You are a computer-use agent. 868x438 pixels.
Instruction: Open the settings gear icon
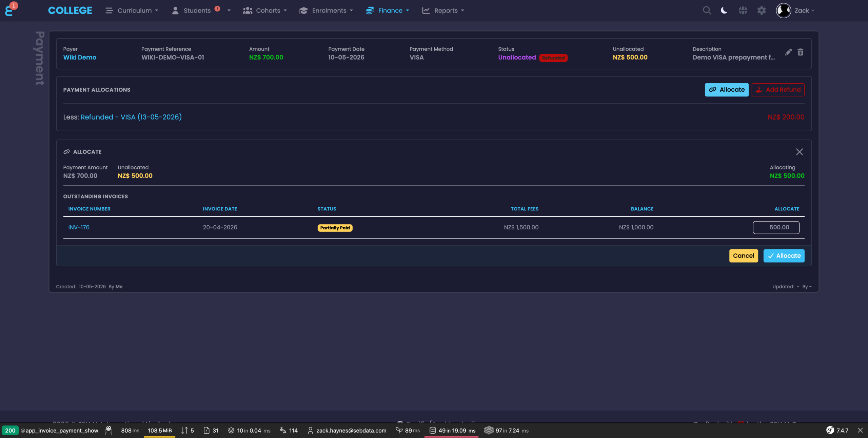pos(762,11)
